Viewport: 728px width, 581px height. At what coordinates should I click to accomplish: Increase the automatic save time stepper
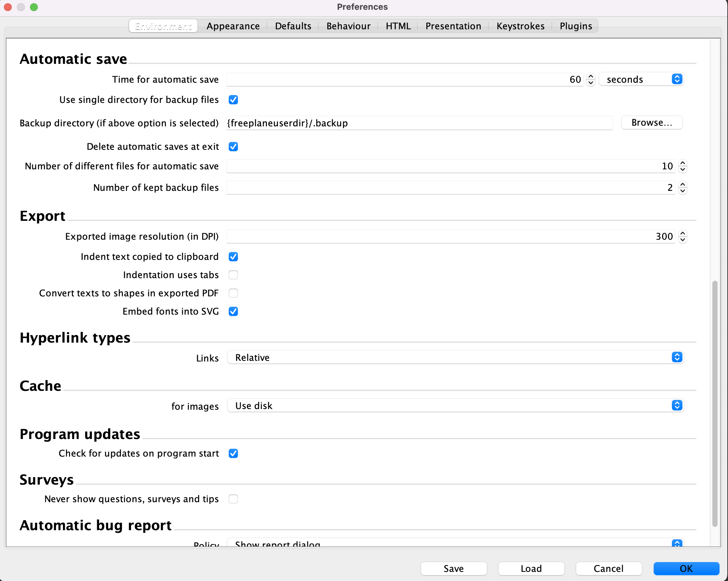point(590,76)
